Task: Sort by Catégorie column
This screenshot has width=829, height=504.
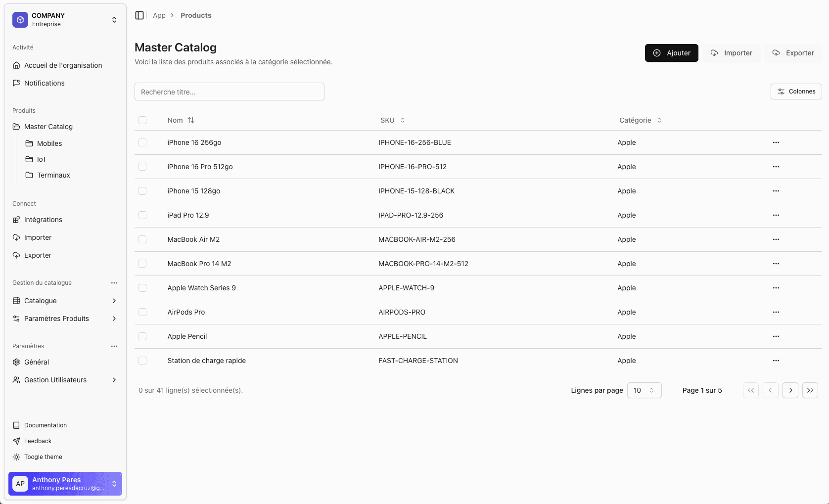Action: (641, 120)
